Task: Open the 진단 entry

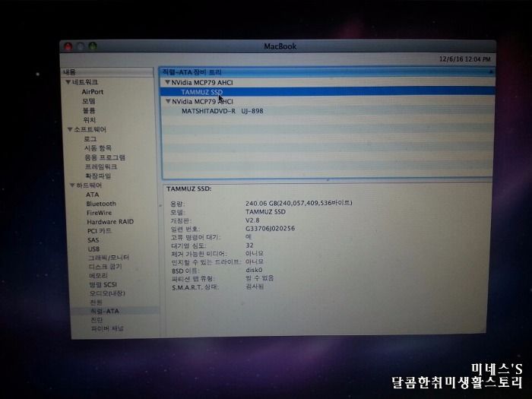Action: pos(97,320)
